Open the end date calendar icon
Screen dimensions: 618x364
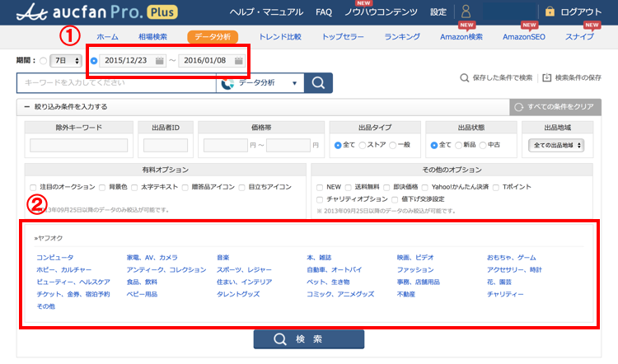coord(238,61)
